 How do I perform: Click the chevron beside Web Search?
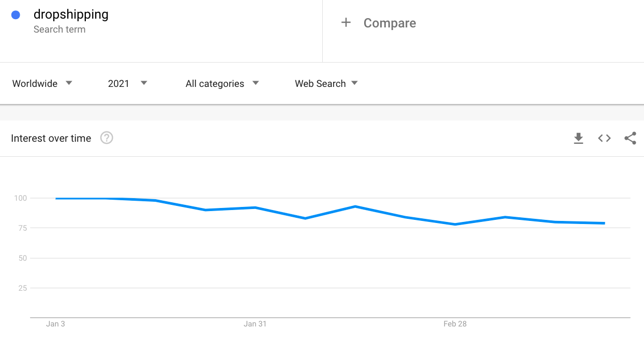point(354,83)
